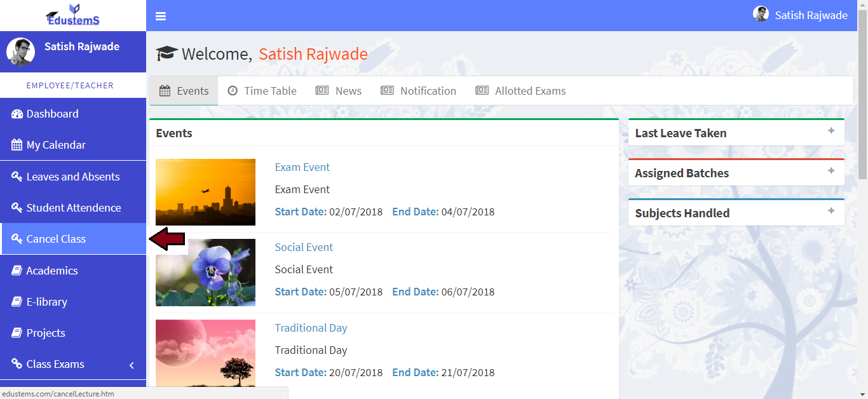
Task: Open the Traditional Day event link
Action: pos(311,328)
